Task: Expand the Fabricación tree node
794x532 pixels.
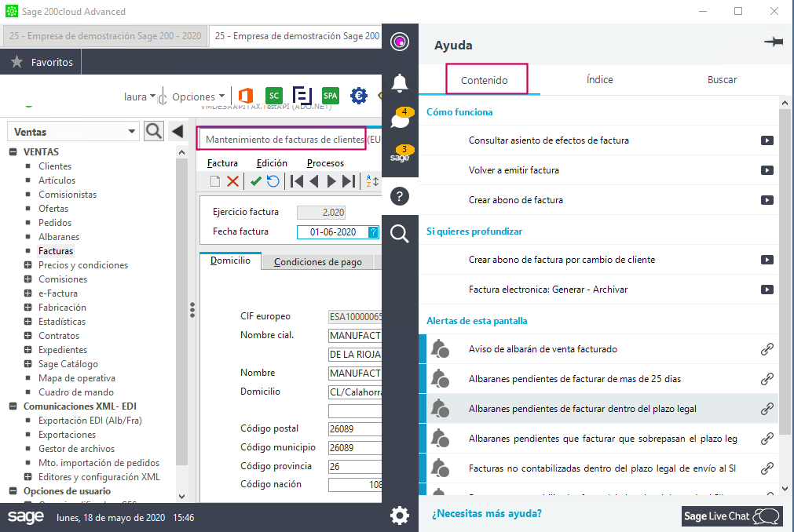Action: coord(27,308)
